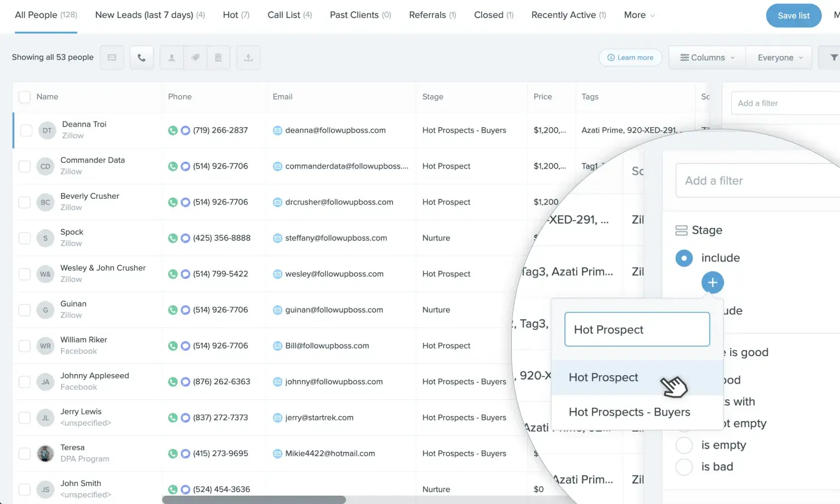Image resolution: width=840 pixels, height=504 pixels.
Task: Open the Columns dropdown
Action: point(707,58)
